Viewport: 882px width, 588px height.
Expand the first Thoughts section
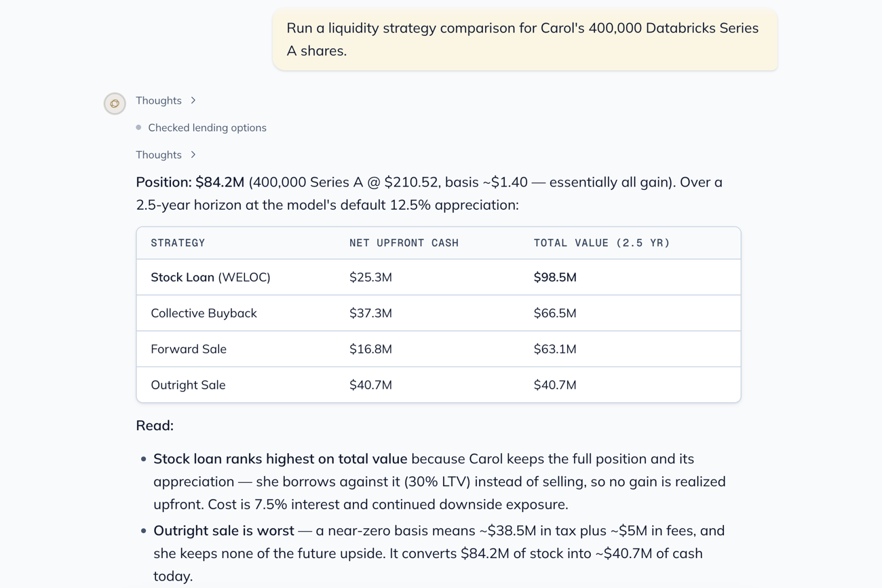(x=166, y=100)
